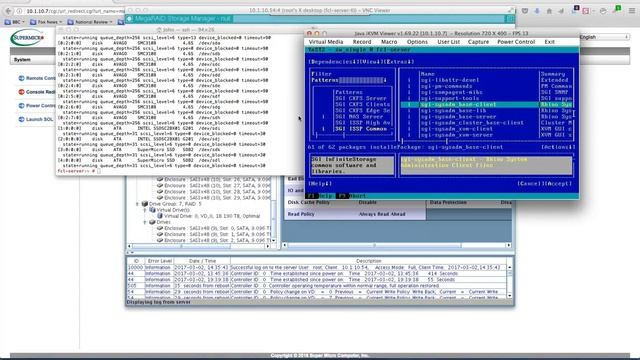Screen dimensions: 640x360
Task: Open Power Control menu in iKVM viewer
Action: tap(516, 42)
